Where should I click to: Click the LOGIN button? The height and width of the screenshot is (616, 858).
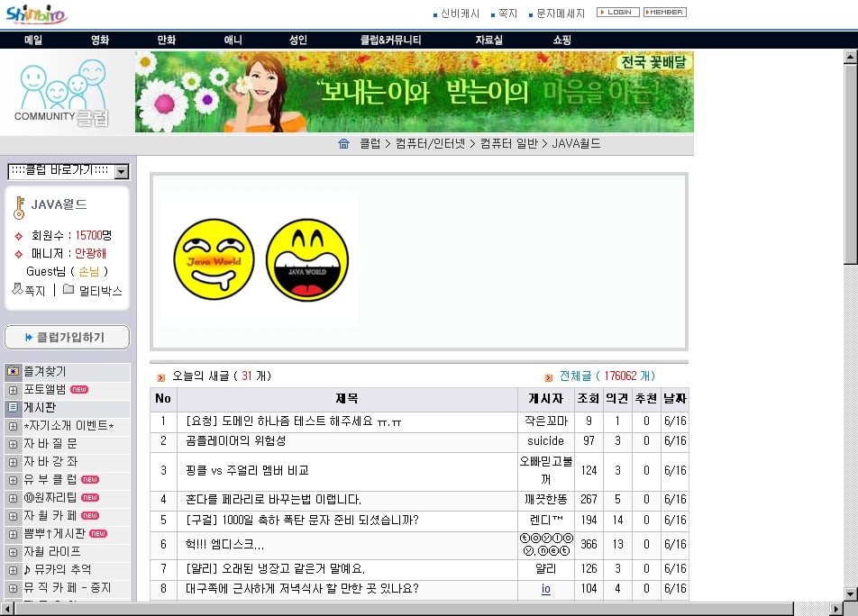point(617,12)
